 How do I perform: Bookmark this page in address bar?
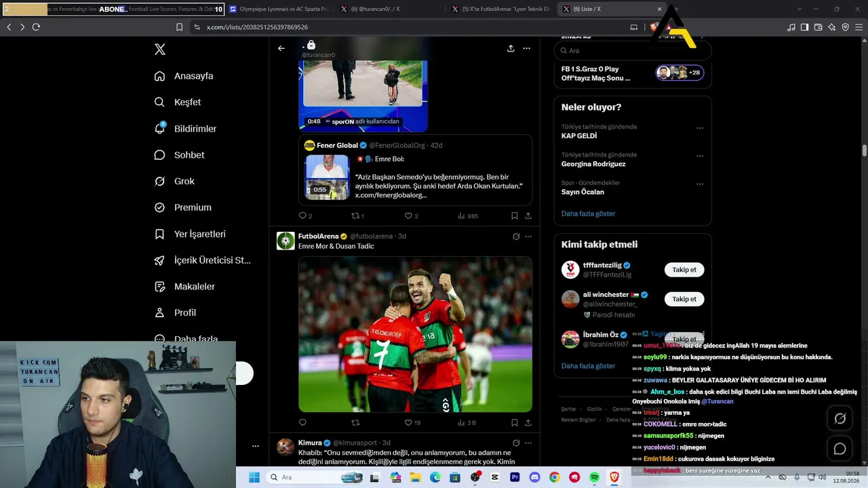click(179, 27)
